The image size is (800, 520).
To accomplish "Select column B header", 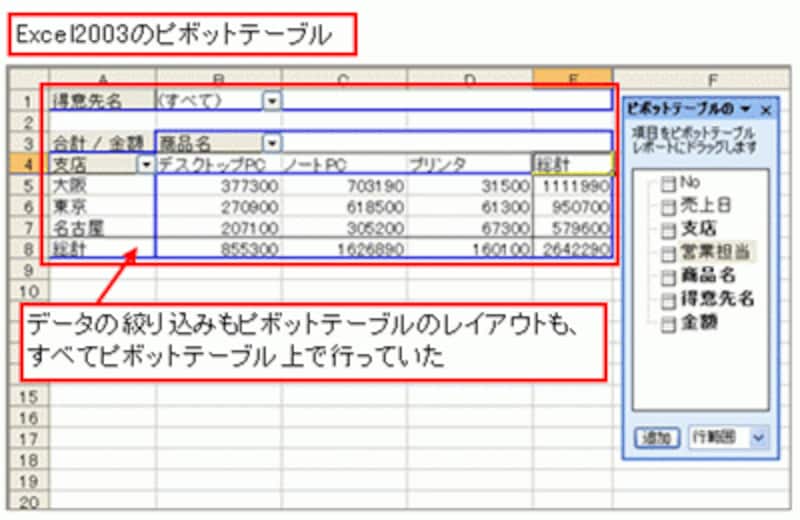I will pyautogui.click(x=218, y=78).
